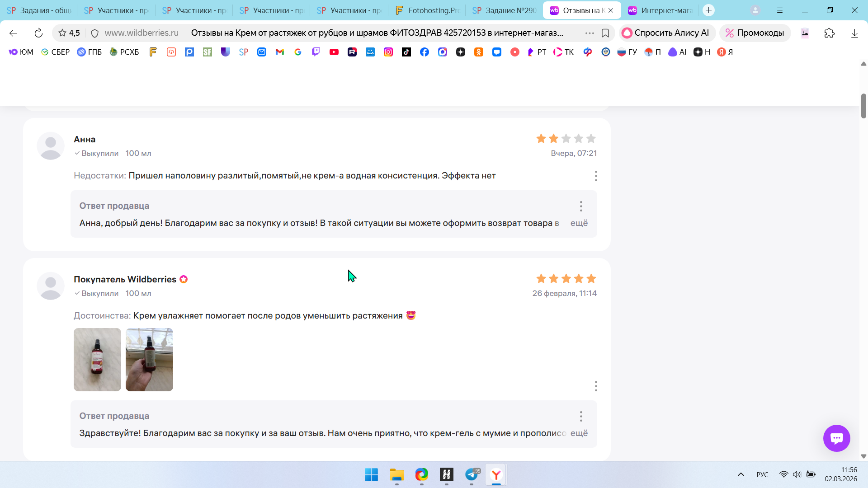Screen dimensions: 868x488
Task: Open options menu for Покупатель Wildberries review
Action: (x=596, y=386)
